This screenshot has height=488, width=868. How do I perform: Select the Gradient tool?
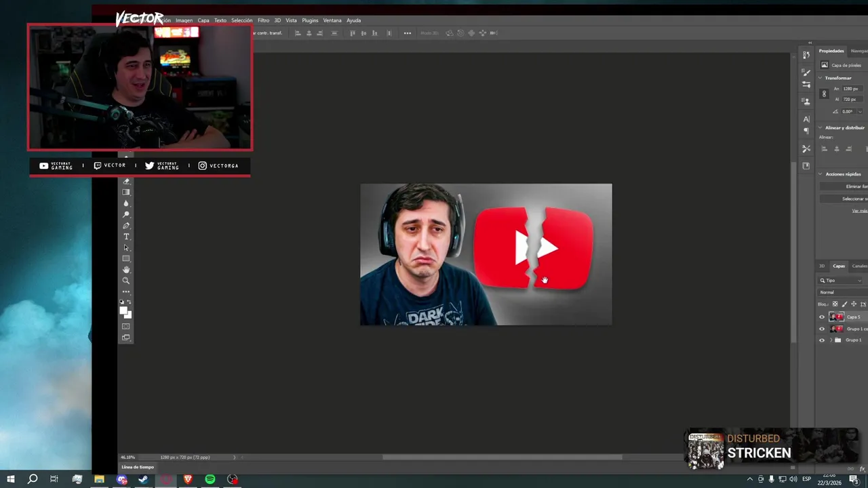126,192
